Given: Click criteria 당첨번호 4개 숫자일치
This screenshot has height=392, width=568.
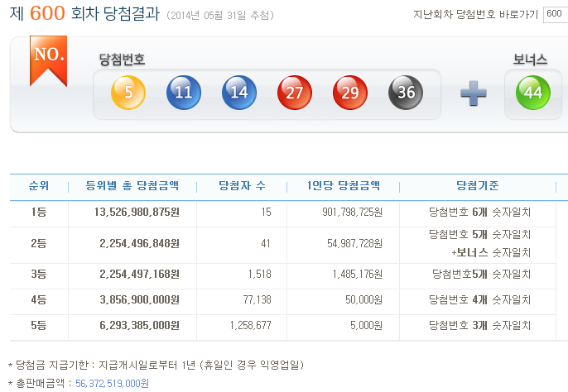Looking at the screenshot, I should pos(480,299).
